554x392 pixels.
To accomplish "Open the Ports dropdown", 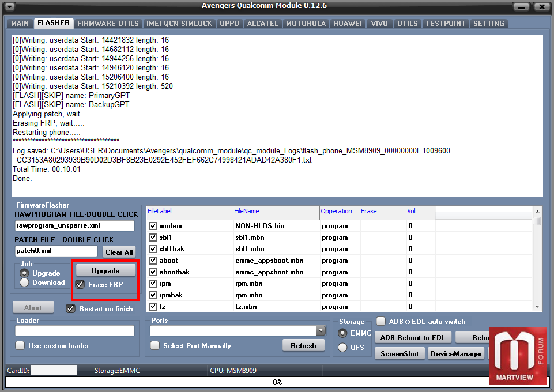I will (321, 331).
